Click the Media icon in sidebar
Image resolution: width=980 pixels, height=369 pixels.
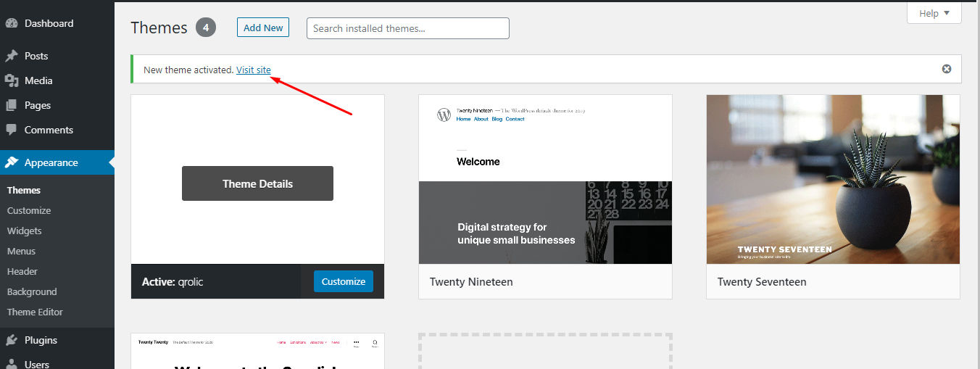12,80
